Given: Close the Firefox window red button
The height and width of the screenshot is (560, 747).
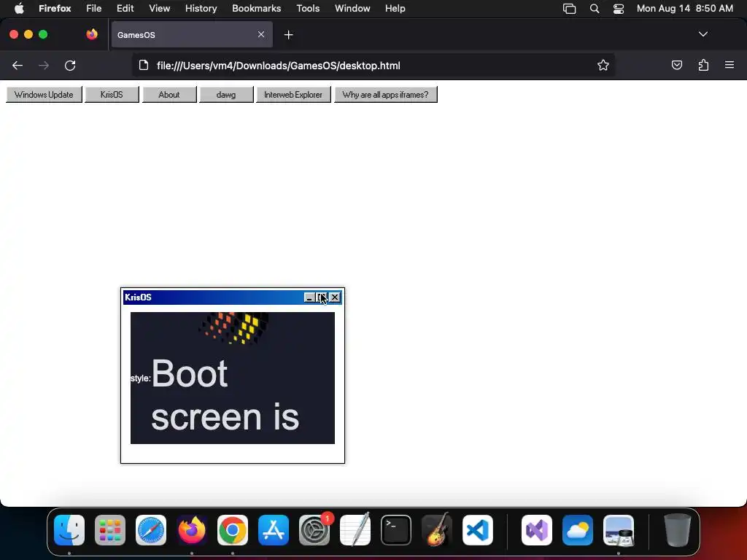Looking at the screenshot, I should pyautogui.click(x=14, y=34).
